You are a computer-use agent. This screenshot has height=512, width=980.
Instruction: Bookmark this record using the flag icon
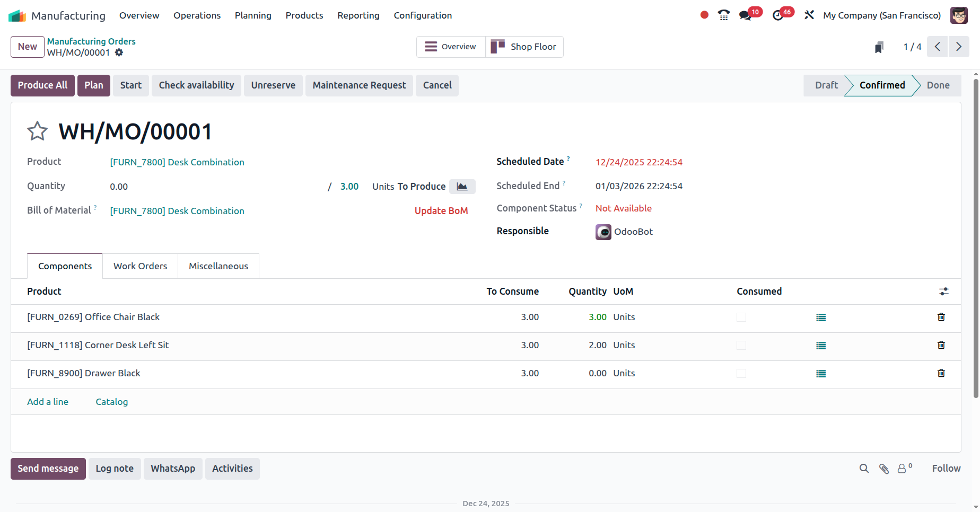879,47
